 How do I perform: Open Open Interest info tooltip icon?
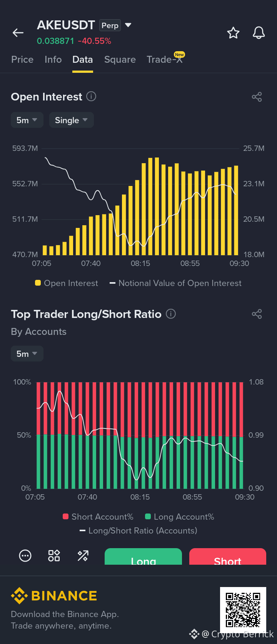coord(91,96)
